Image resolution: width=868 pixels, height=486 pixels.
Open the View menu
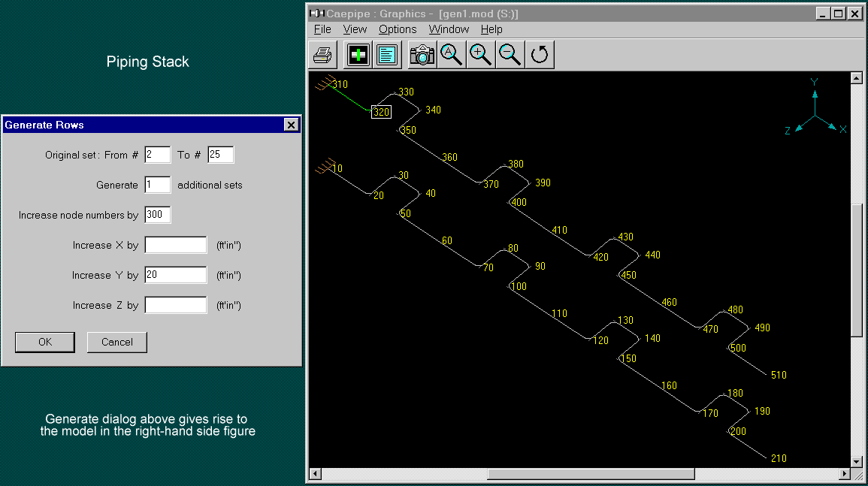click(355, 29)
